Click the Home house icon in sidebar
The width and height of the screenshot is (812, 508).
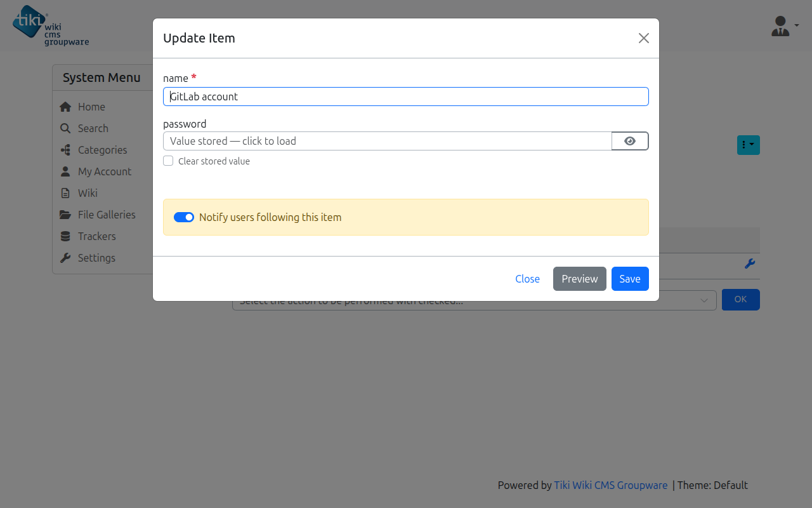pos(65,107)
